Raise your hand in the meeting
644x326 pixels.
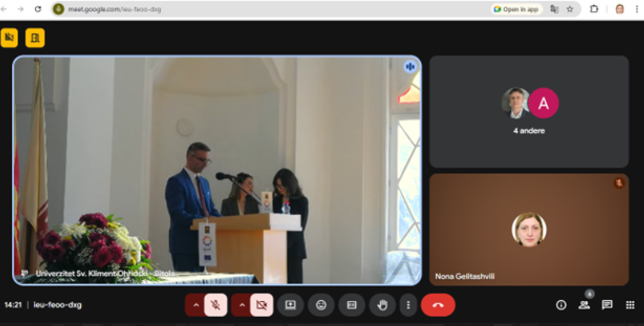pyautogui.click(x=382, y=305)
